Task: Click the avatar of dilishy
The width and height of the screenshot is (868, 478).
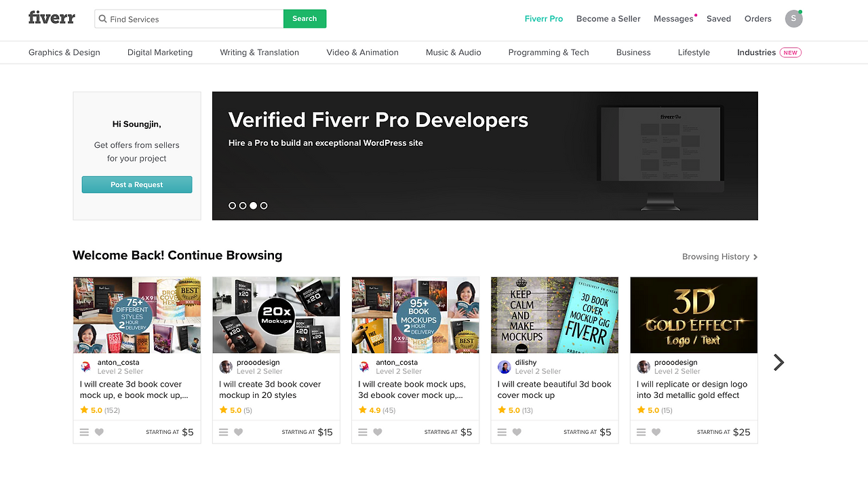Action: 504,367
